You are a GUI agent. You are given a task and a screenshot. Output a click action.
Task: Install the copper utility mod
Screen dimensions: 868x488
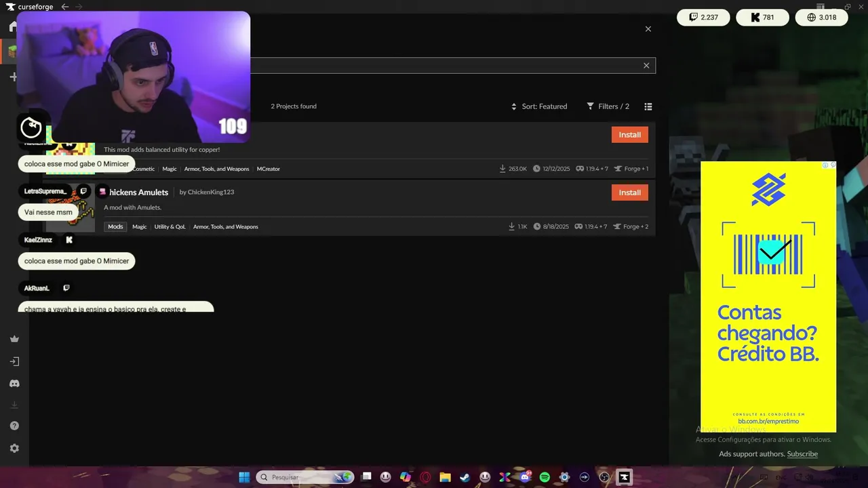coord(630,135)
